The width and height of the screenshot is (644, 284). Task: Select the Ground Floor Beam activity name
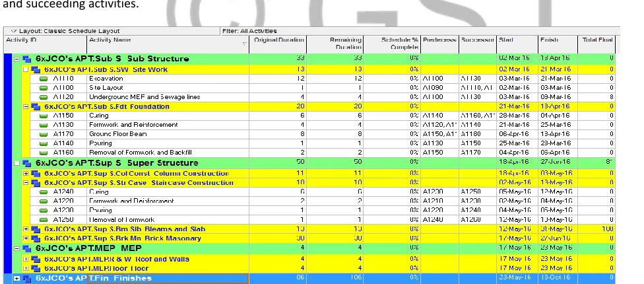click(118, 134)
